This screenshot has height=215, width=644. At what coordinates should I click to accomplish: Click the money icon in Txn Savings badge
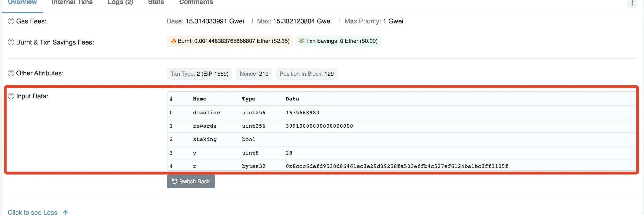(x=301, y=41)
